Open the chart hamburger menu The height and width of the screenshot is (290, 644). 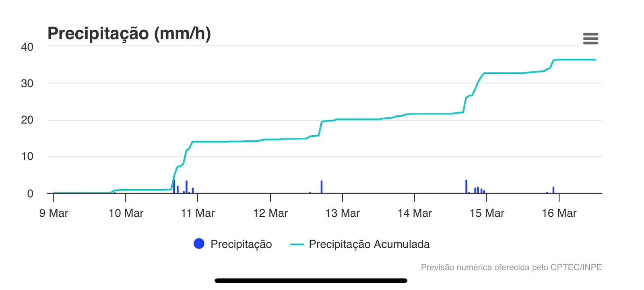point(590,39)
